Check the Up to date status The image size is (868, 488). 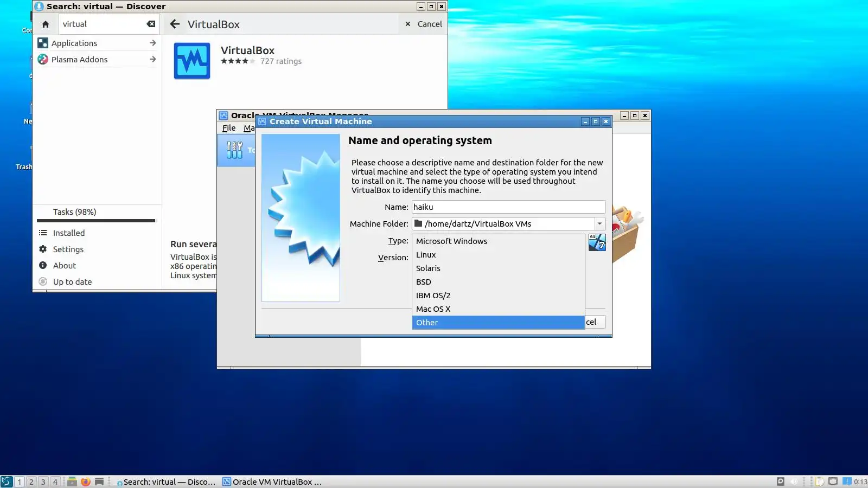[73, 282]
